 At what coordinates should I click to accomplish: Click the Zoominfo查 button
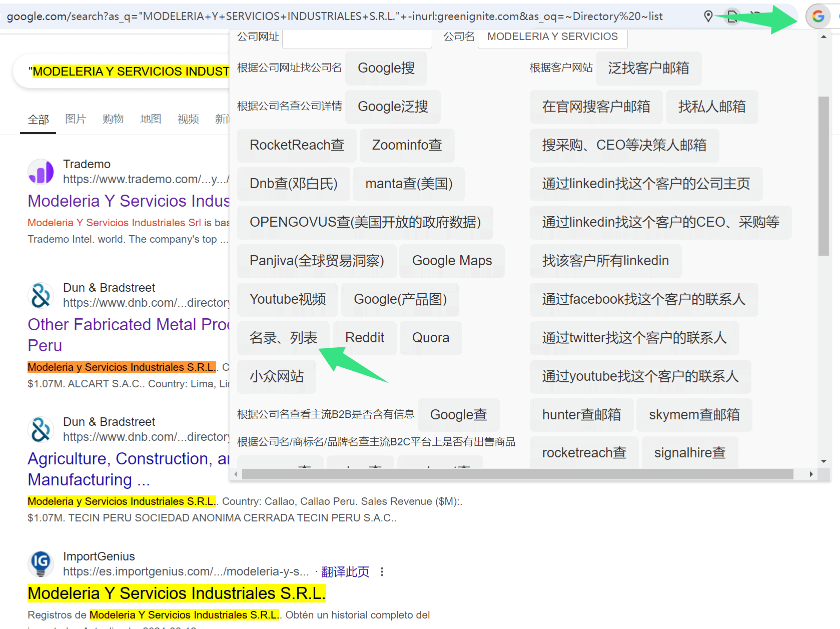pyautogui.click(x=407, y=145)
